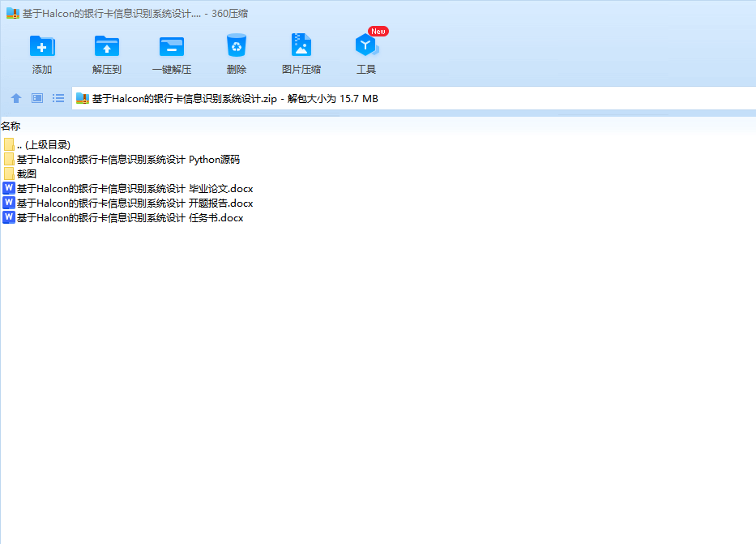
Task: Go up one level with the up arrow
Action: click(16, 98)
